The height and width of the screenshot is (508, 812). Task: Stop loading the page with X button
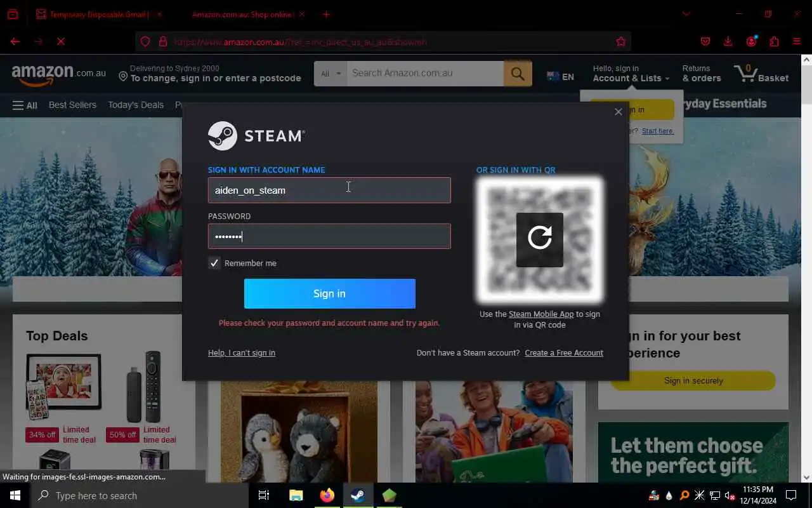pos(61,41)
